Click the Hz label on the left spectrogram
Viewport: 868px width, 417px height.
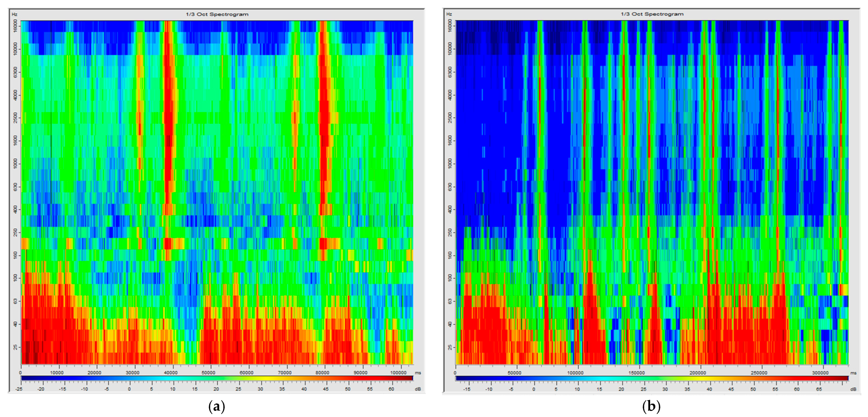[x=14, y=14]
